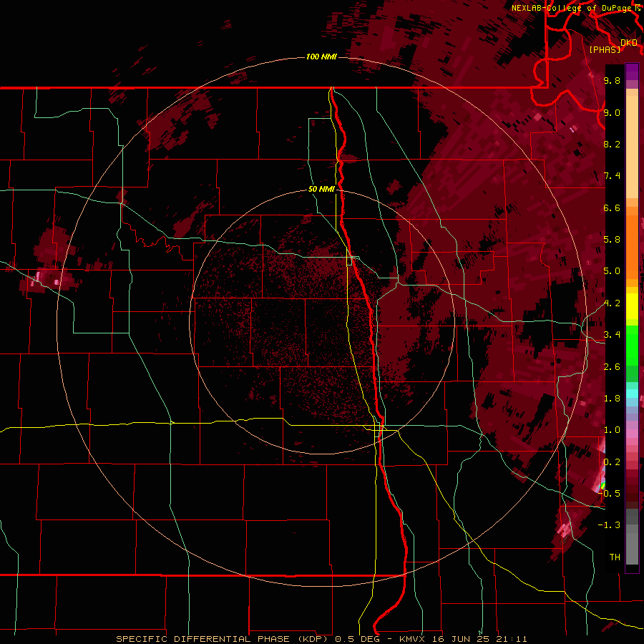This screenshot has height=644, width=644.
Task: Click the 100 NMI range ring label
Action: tap(321, 57)
